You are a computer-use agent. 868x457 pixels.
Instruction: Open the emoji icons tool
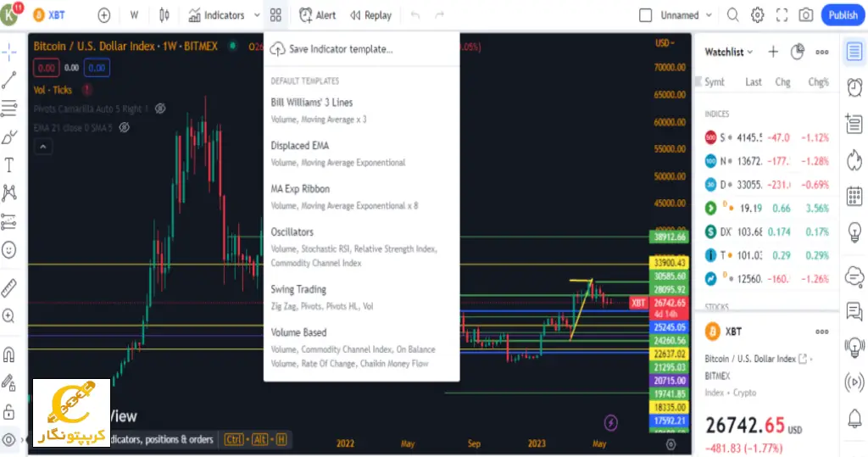click(x=8, y=250)
